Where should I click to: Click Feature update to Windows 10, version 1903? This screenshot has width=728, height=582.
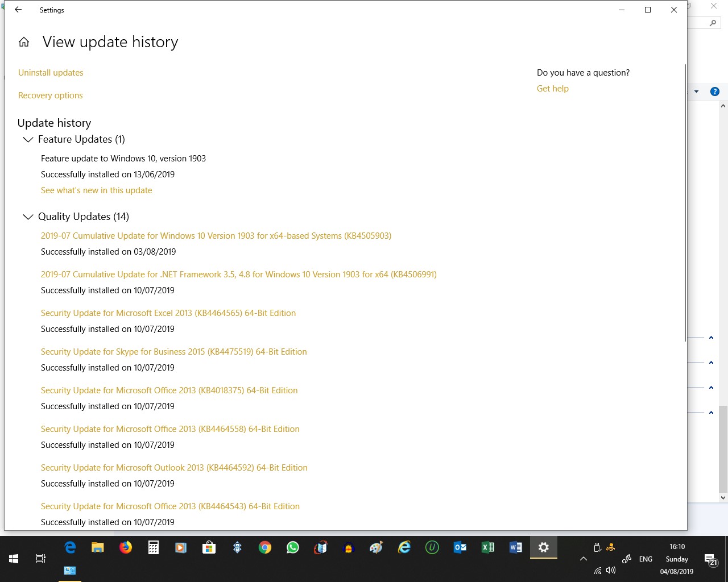tap(123, 159)
